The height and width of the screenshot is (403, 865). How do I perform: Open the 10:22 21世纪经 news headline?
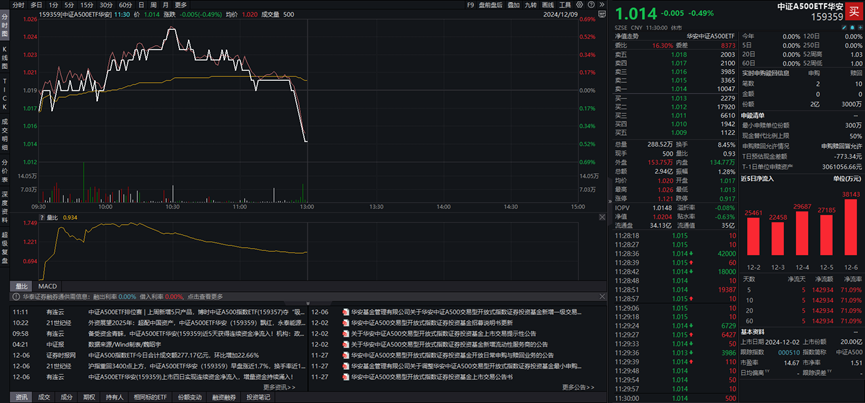pos(196,323)
